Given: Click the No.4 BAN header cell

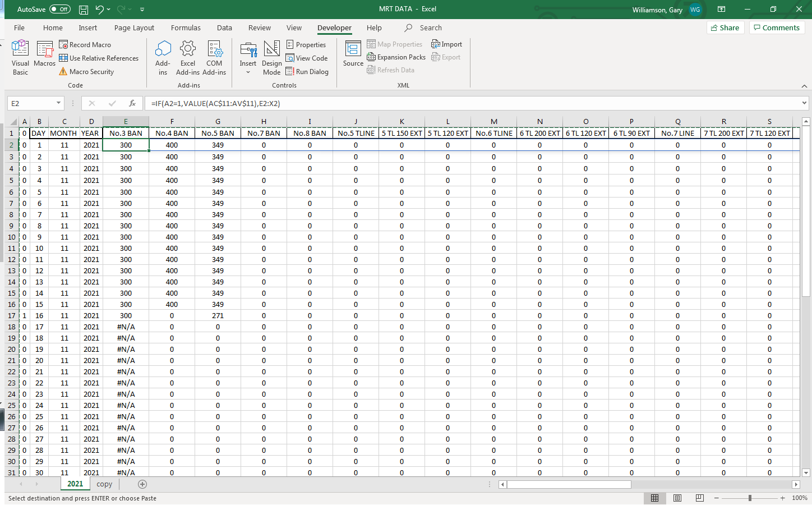Looking at the screenshot, I should pos(172,133).
